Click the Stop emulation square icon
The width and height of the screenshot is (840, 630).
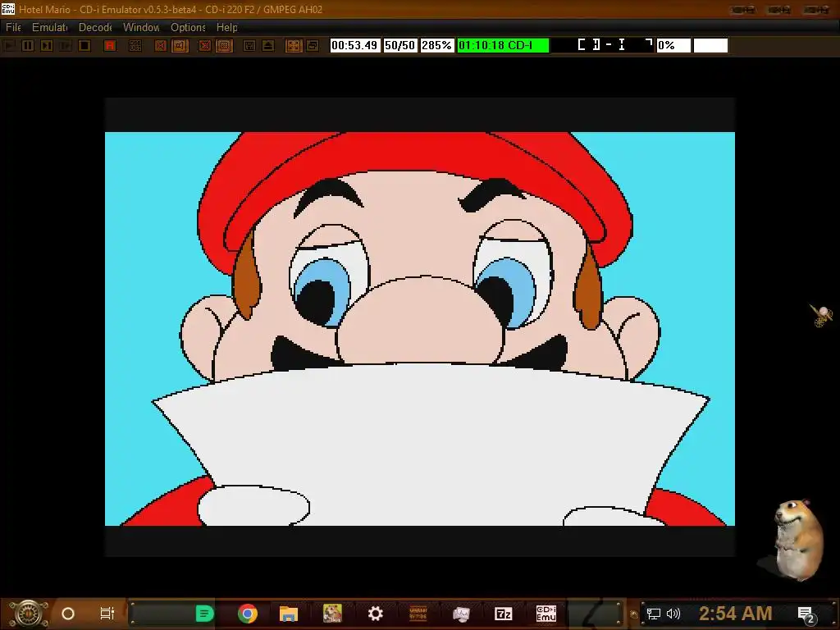coord(84,46)
